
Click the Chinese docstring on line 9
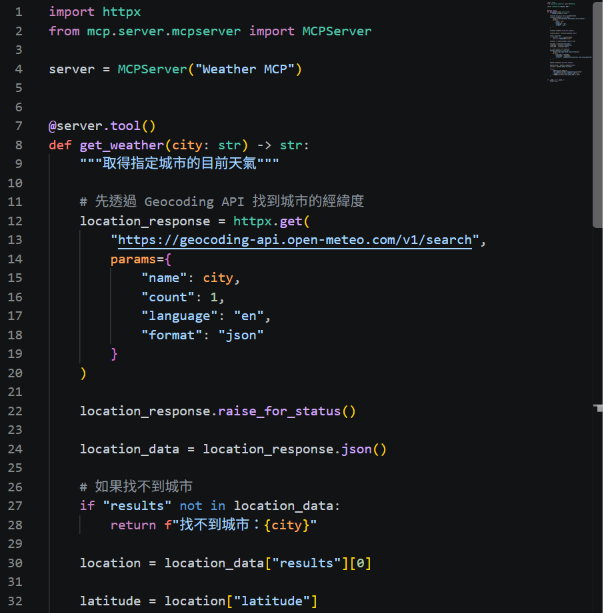coord(179,163)
